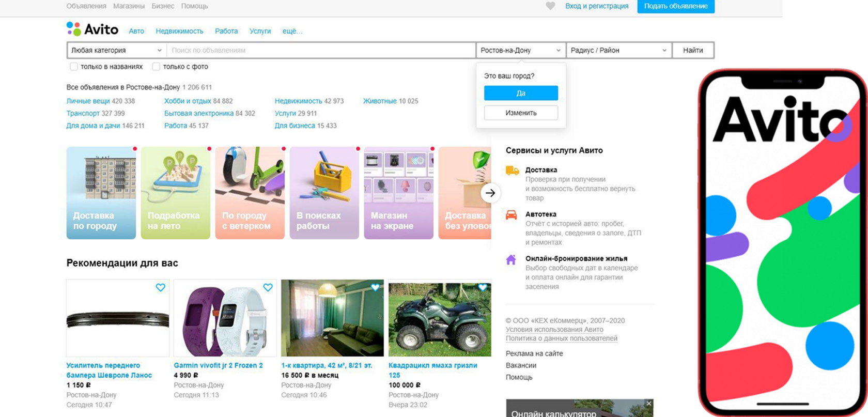Go to Работа nav section
This screenshot has height=417, width=868.
[226, 31]
